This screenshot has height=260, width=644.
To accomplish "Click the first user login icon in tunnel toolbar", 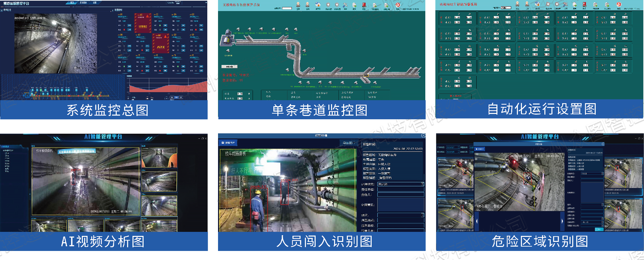I will coord(298,5).
